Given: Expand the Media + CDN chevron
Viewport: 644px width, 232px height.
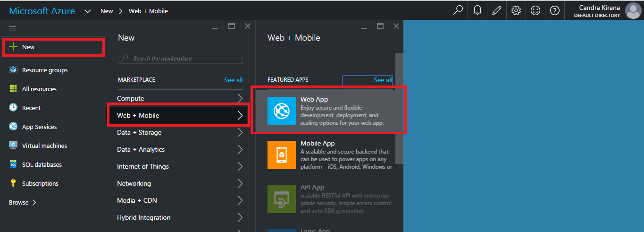Looking at the screenshot, I should [240, 200].
